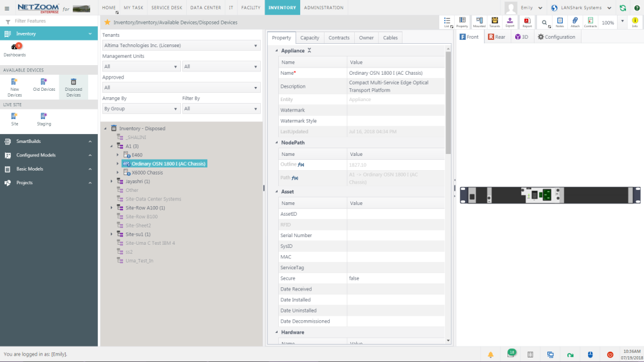Open the first Management Units dropdown

[x=140, y=66]
